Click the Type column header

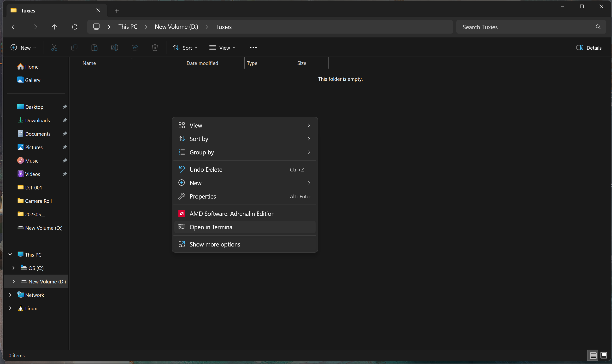[x=270, y=63]
